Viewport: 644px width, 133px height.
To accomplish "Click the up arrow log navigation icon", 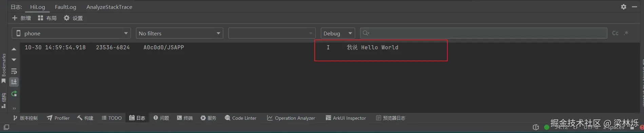I will (14, 49).
